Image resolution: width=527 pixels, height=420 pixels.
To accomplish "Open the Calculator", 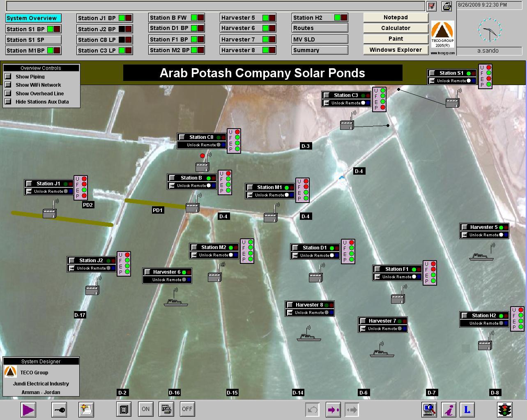I will [395, 28].
